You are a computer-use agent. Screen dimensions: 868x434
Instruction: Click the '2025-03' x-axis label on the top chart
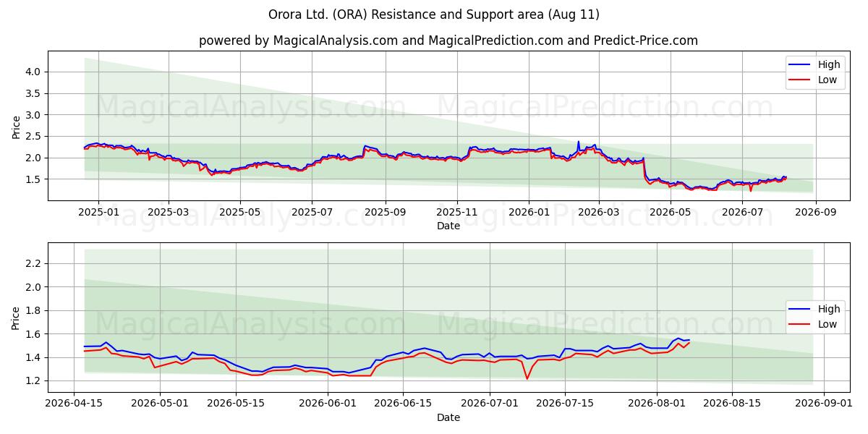(x=168, y=213)
